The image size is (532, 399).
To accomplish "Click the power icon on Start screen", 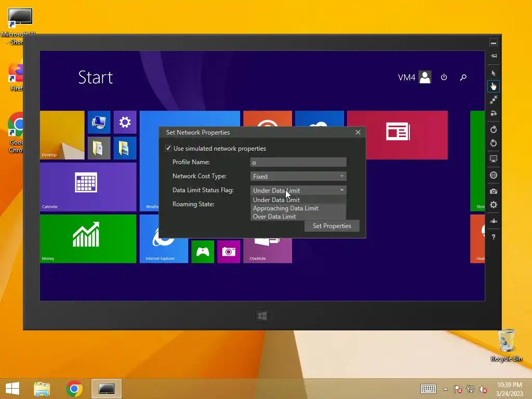I will tap(444, 77).
